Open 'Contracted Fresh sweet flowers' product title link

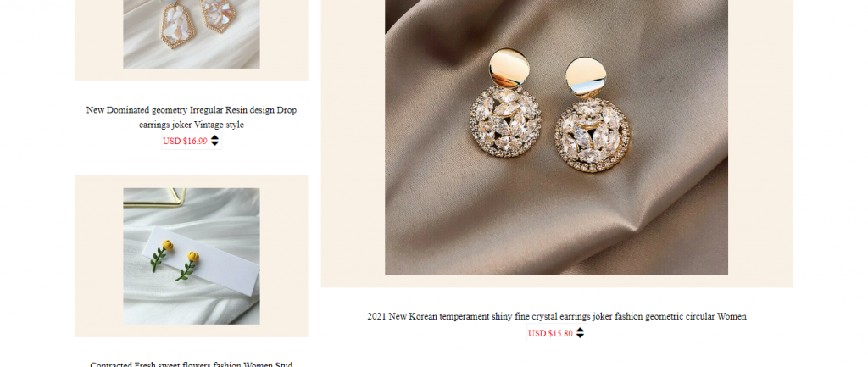pyautogui.click(x=192, y=364)
